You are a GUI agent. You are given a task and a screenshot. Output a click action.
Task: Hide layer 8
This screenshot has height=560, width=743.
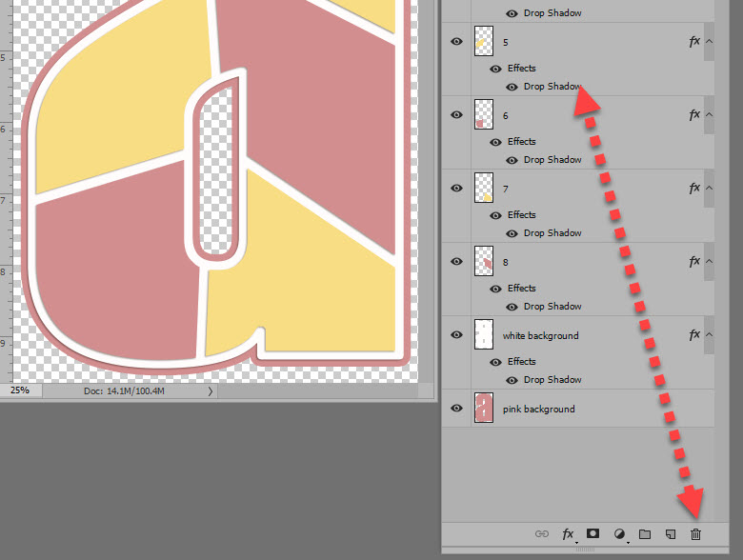(x=456, y=262)
